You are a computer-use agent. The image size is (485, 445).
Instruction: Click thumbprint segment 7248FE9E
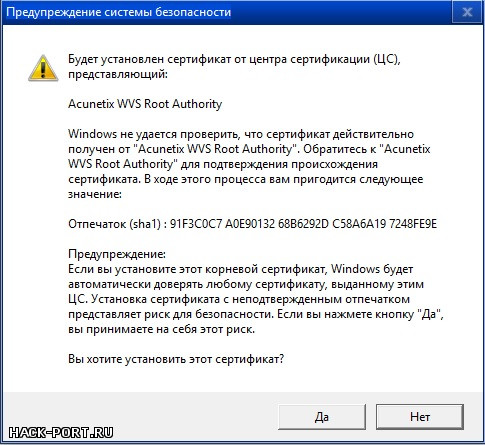coord(413,224)
